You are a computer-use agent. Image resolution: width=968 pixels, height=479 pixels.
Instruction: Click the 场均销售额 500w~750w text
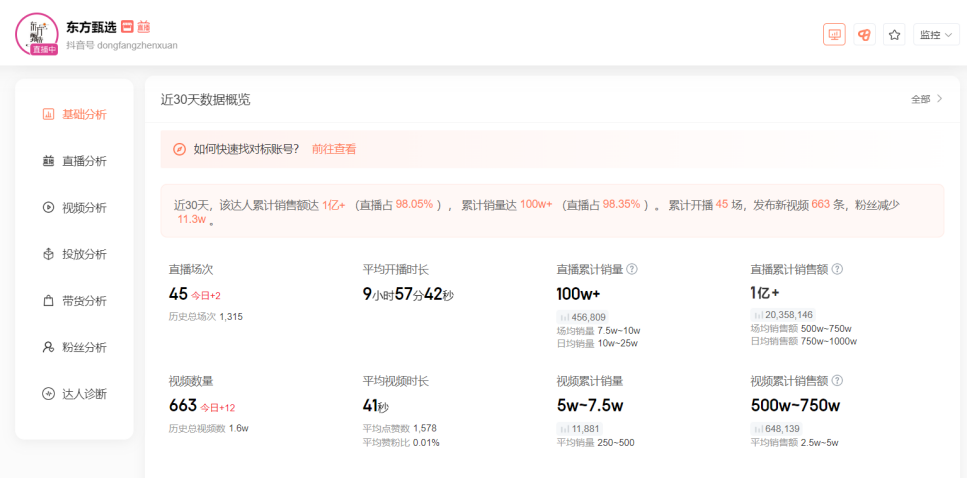pos(801,328)
